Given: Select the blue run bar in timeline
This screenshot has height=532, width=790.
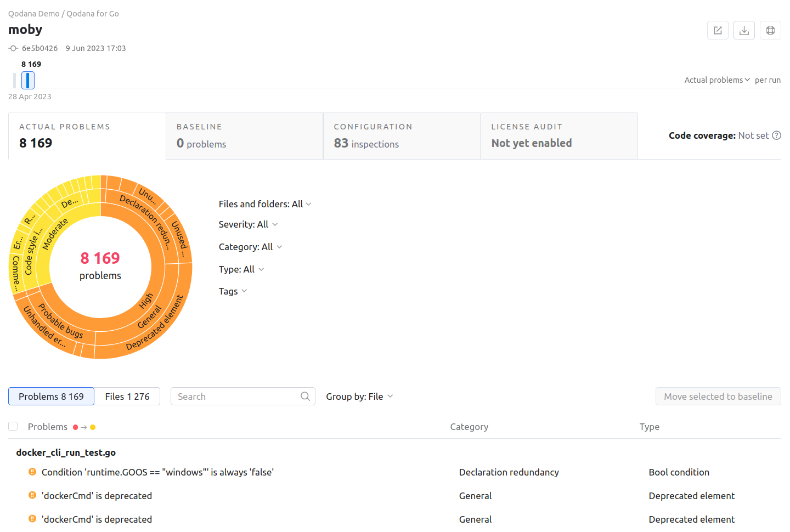Looking at the screenshot, I should 27,80.
